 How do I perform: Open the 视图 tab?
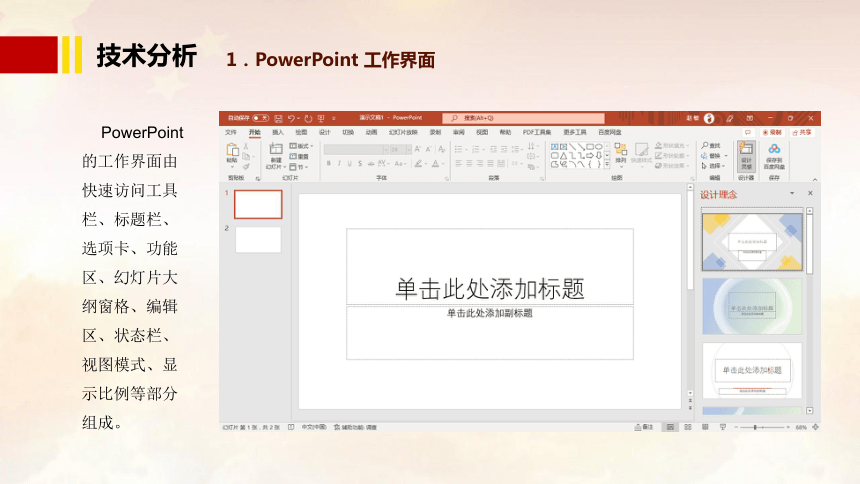(482, 132)
